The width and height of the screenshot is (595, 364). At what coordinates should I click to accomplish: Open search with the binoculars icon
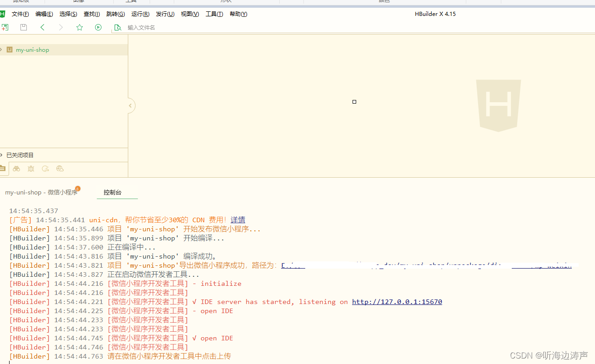point(16,169)
